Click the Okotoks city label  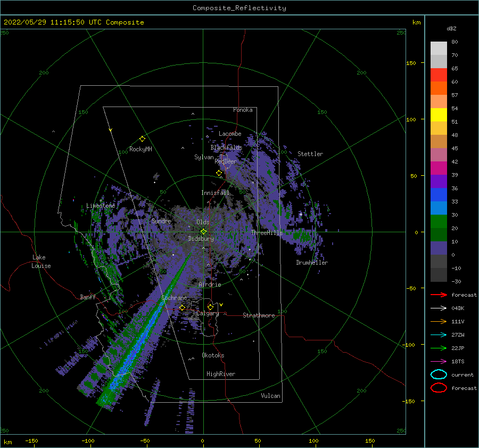(213, 355)
